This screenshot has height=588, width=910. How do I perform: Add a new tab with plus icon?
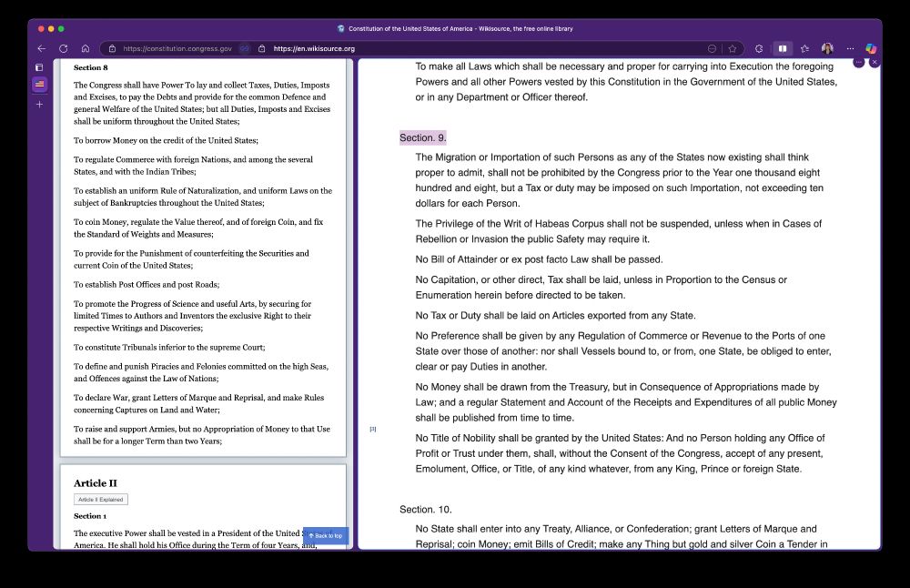(39, 105)
